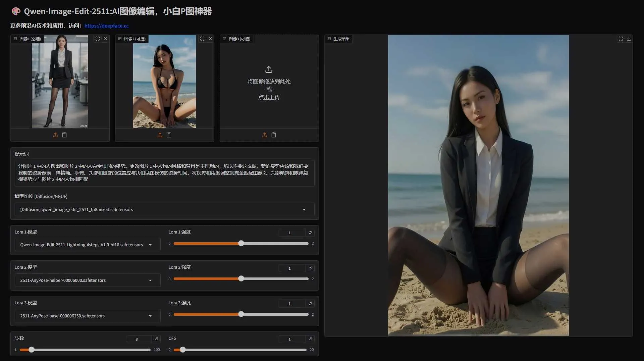Reset the CFG value
This screenshot has height=361, width=644.
(310, 339)
